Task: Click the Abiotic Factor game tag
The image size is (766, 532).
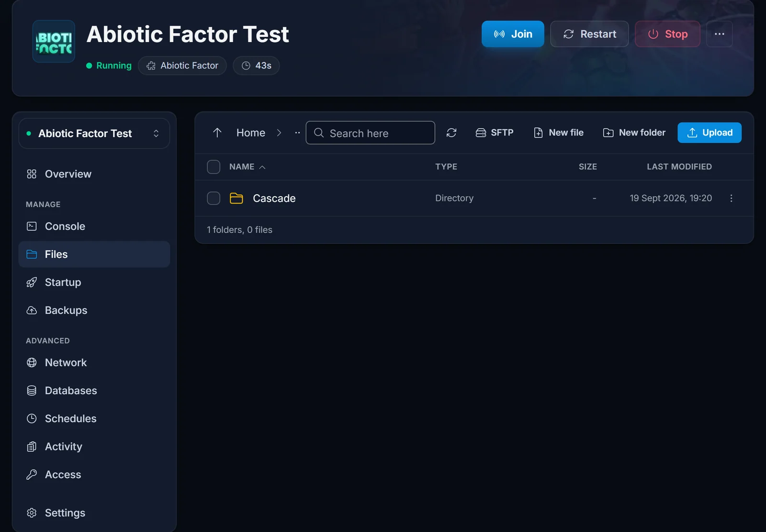Action: (x=182, y=66)
